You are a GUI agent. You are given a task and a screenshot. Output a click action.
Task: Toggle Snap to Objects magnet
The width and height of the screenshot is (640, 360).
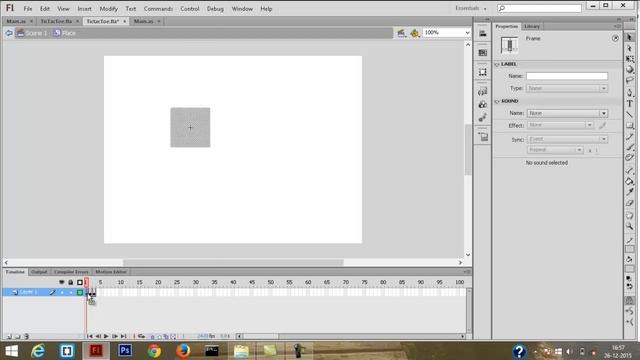click(x=629, y=301)
